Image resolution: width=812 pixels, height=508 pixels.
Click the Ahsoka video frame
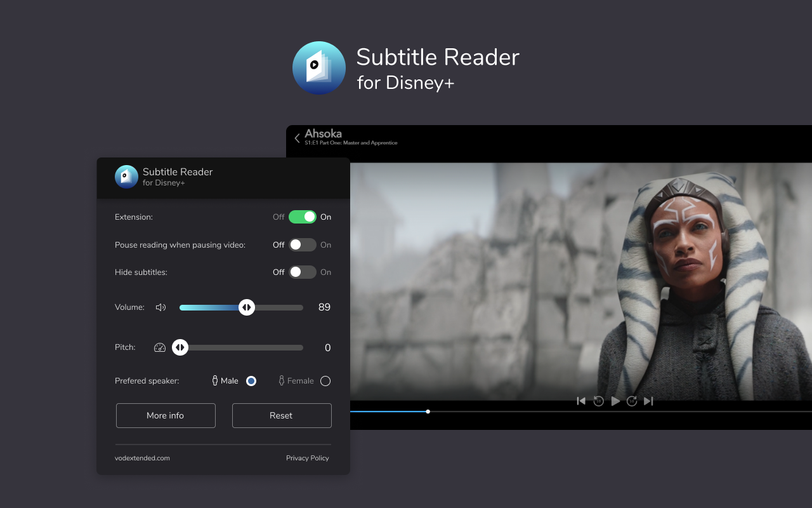[x=581, y=281]
